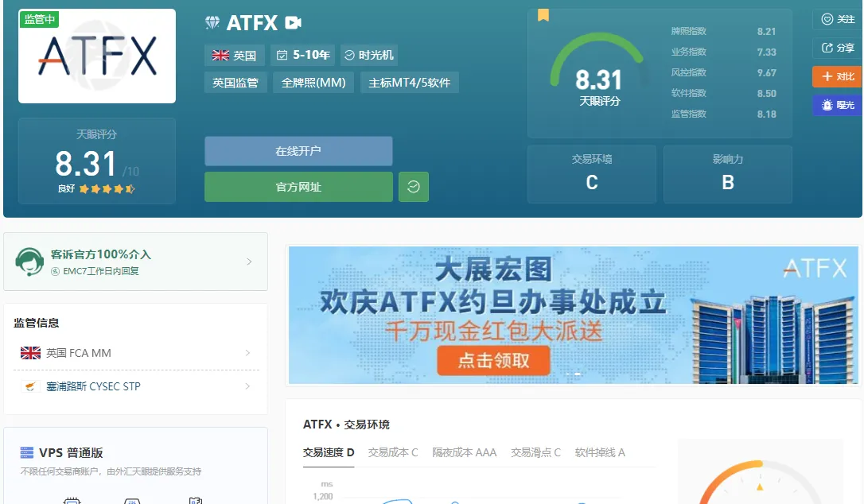Add to compare with 对比 button
Image resolution: width=864 pixels, height=504 pixels.
(x=838, y=76)
